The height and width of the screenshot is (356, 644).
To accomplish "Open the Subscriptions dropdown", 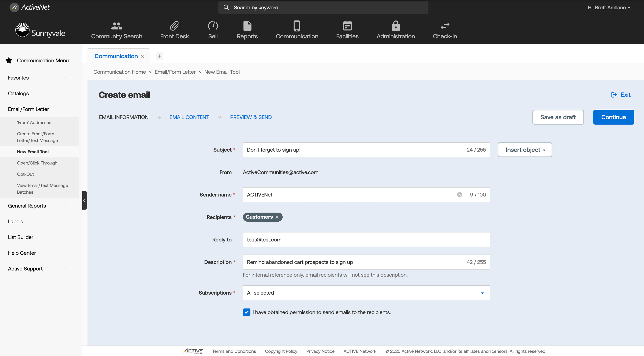I will (366, 292).
